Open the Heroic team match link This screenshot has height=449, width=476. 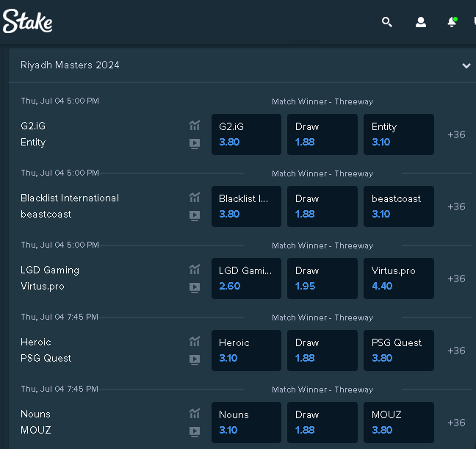[36, 342]
